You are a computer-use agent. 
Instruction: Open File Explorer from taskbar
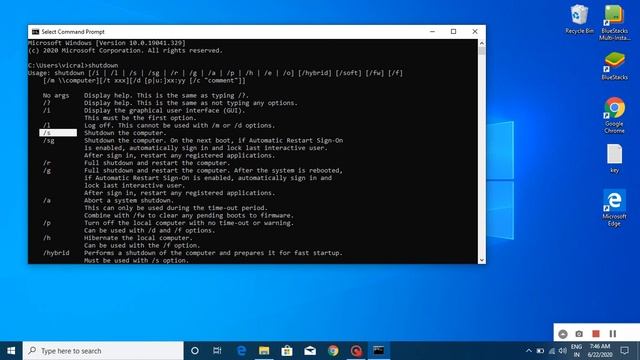pyautogui.click(x=264, y=351)
